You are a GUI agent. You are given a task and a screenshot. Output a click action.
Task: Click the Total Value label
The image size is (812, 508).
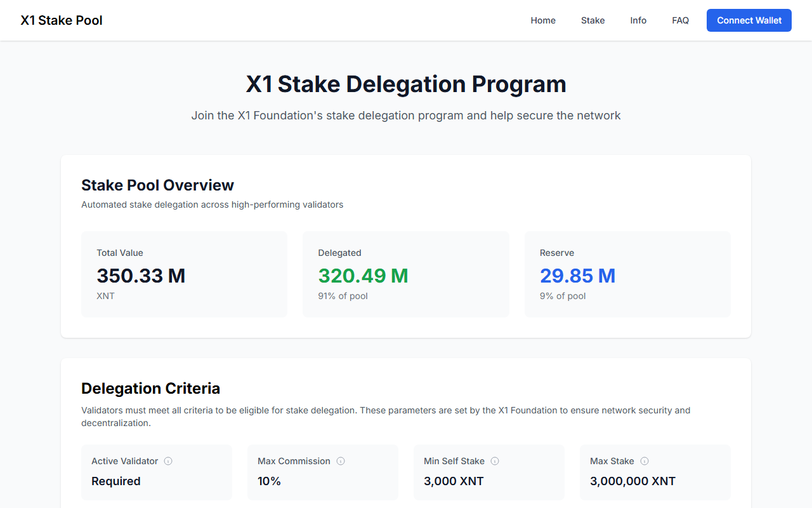[x=120, y=253]
